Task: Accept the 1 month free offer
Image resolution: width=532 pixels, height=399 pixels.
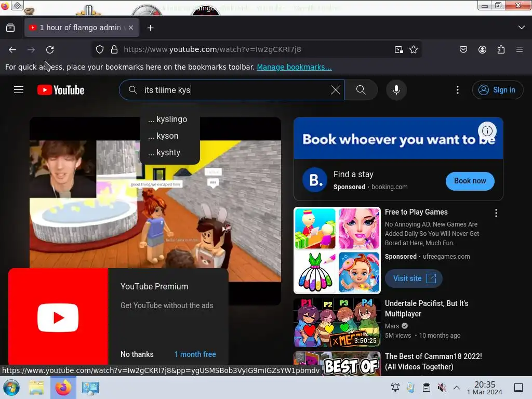Action: tap(195, 354)
